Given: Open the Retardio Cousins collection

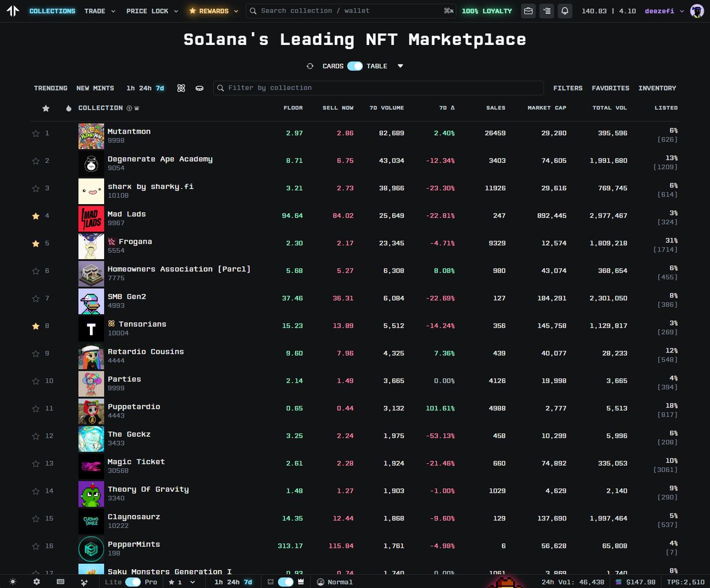Looking at the screenshot, I should click(x=146, y=352).
